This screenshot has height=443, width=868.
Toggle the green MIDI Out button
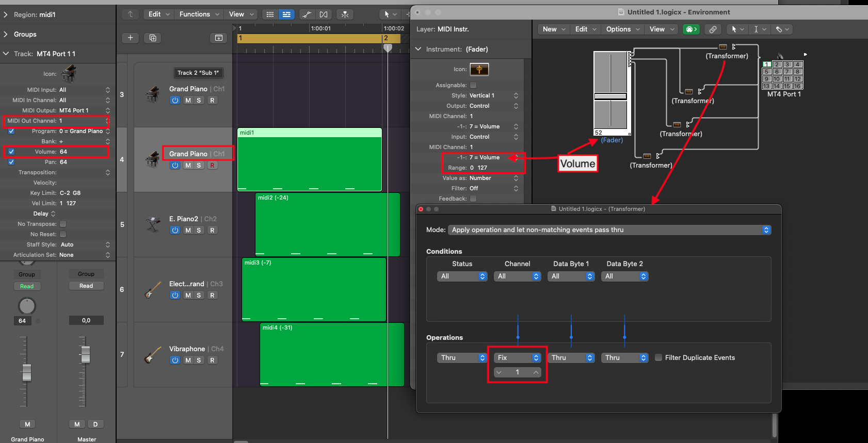690,29
